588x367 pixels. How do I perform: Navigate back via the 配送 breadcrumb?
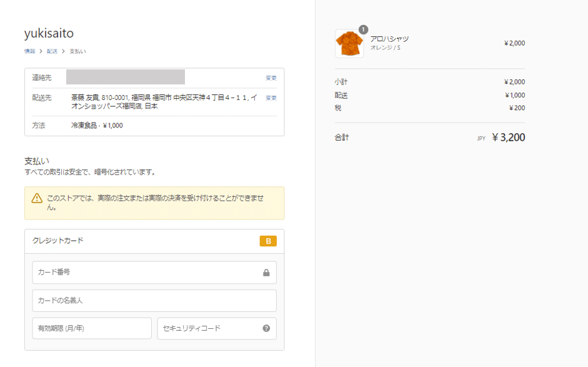click(52, 51)
